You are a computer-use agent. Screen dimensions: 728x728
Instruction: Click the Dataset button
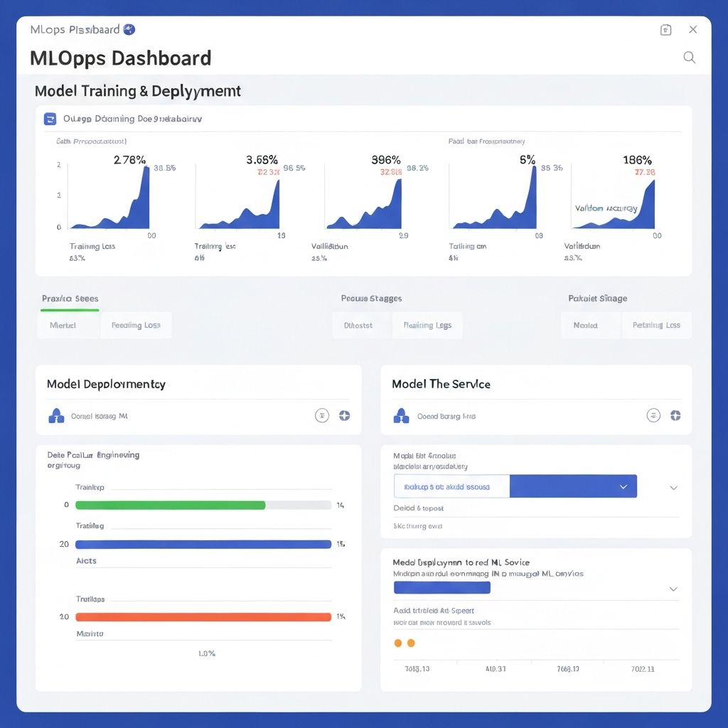tap(358, 325)
